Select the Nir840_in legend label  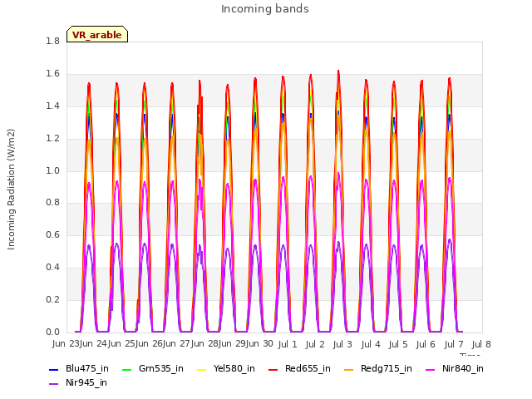[x=463, y=368]
